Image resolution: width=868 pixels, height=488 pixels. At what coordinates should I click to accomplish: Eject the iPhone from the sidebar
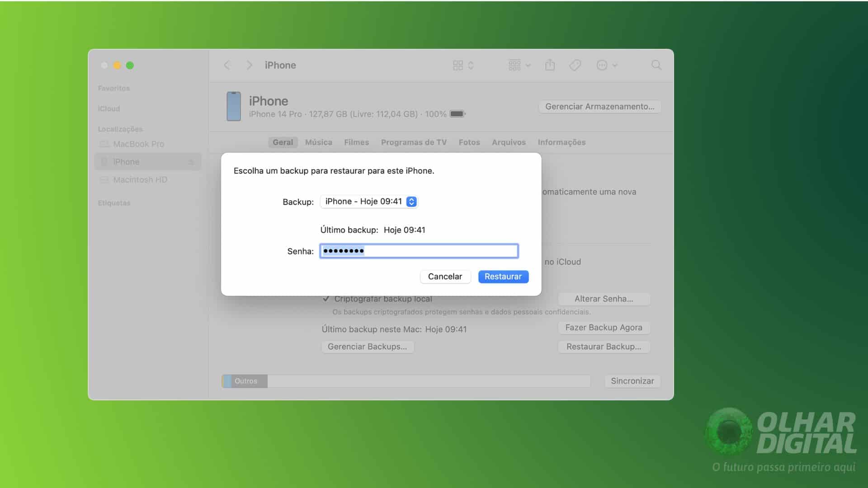click(191, 162)
